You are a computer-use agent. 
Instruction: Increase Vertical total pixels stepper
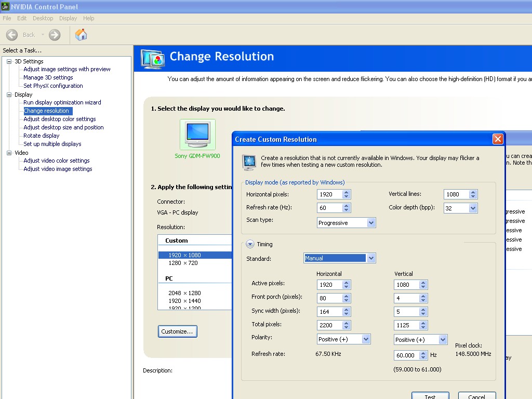(423, 323)
